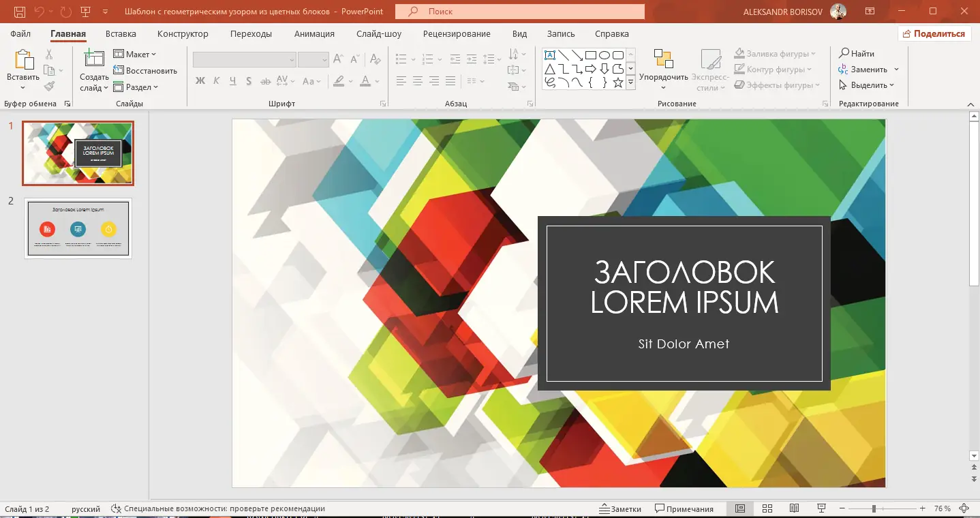Switch to Normal view in status bar

[740, 509]
